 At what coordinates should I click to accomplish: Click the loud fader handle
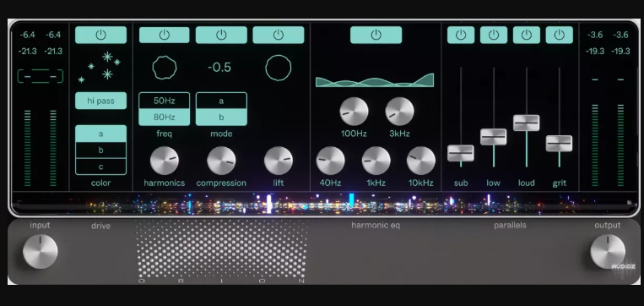pyautogui.click(x=527, y=123)
